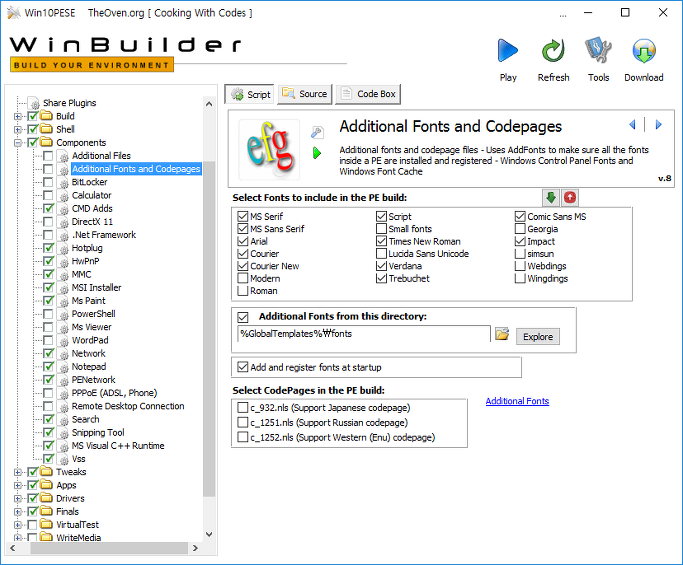Enable c_932.nls Japanese codepage
The image size is (683, 565).
pos(243,407)
